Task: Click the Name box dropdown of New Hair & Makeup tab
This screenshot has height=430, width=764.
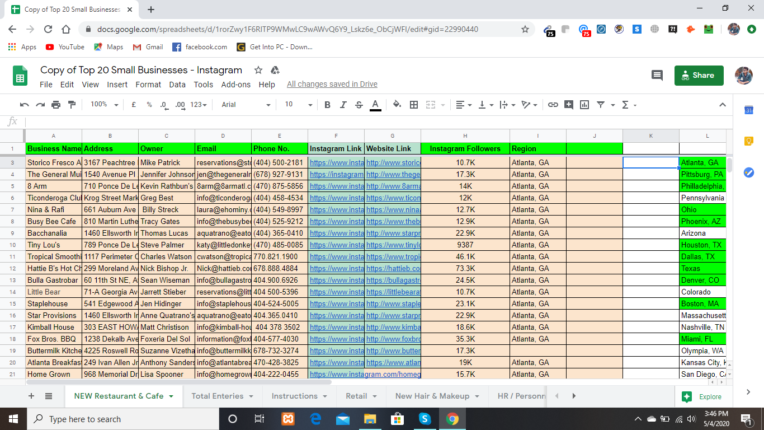Action: [477, 396]
